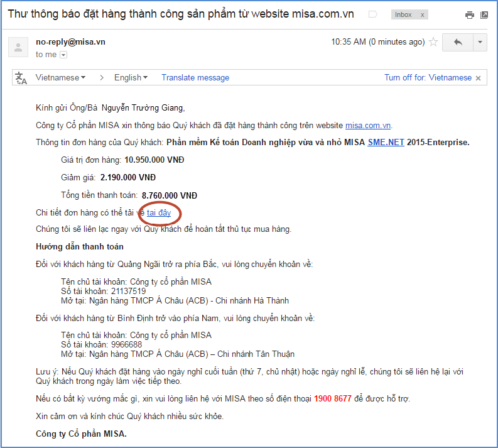Click 'Chi nhánh Tân Thuận' bank line

coord(178,354)
